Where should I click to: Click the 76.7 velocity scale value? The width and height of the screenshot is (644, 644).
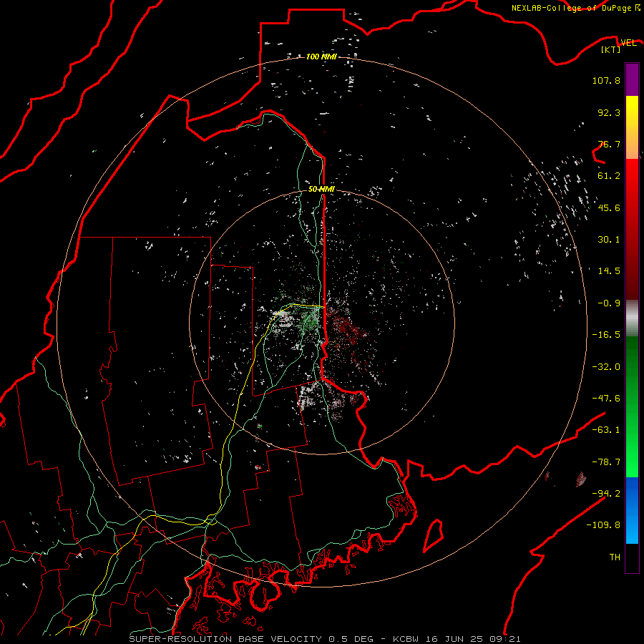(x=609, y=144)
